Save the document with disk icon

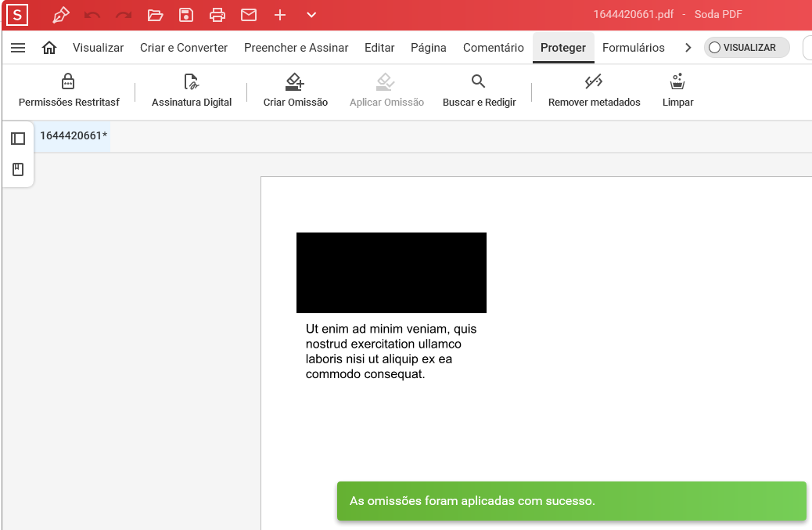(186, 15)
